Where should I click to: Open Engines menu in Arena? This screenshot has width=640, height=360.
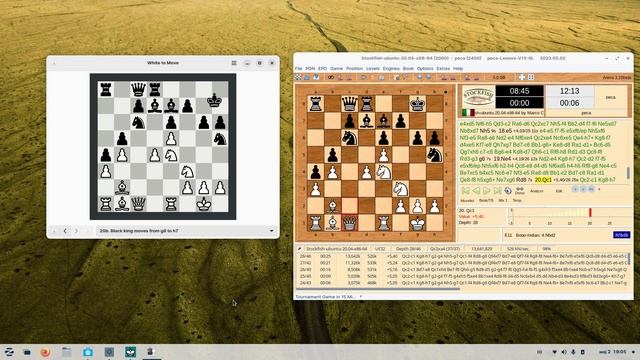[391, 69]
